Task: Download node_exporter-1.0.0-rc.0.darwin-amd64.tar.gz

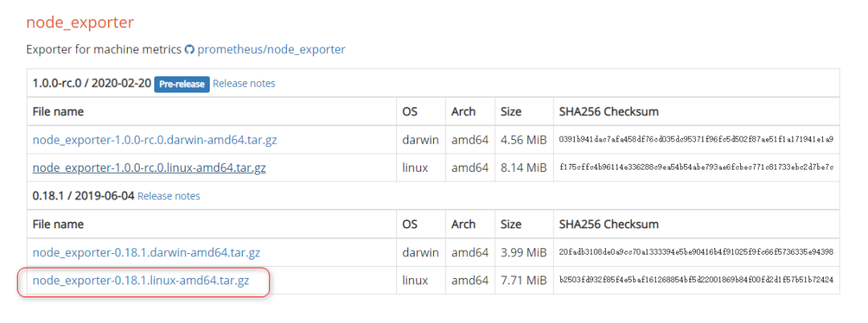Action: pos(155,140)
